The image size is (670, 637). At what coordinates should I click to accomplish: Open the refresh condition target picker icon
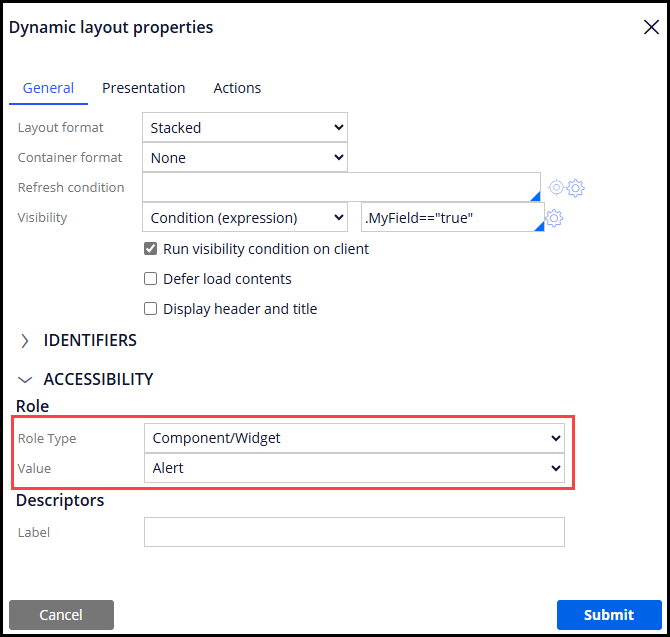point(556,187)
